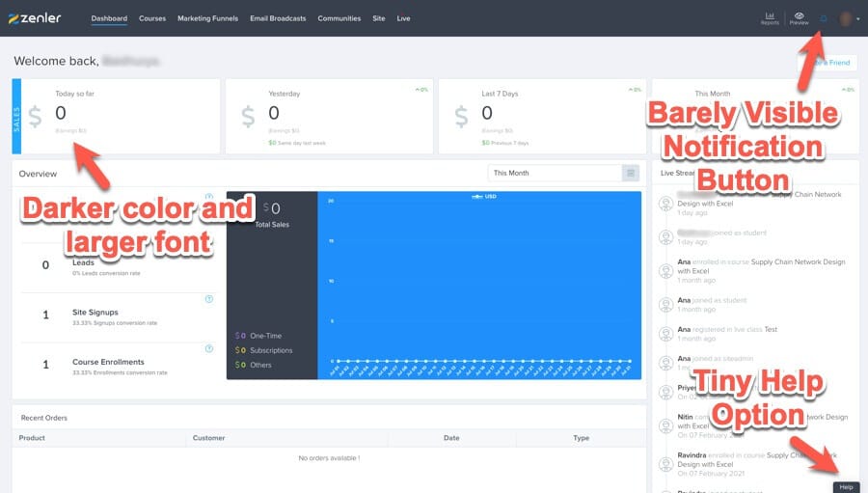Click the calendar icon beside This Month
The height and width of the screenshot is (493, 868).
[x=631, y=174]
